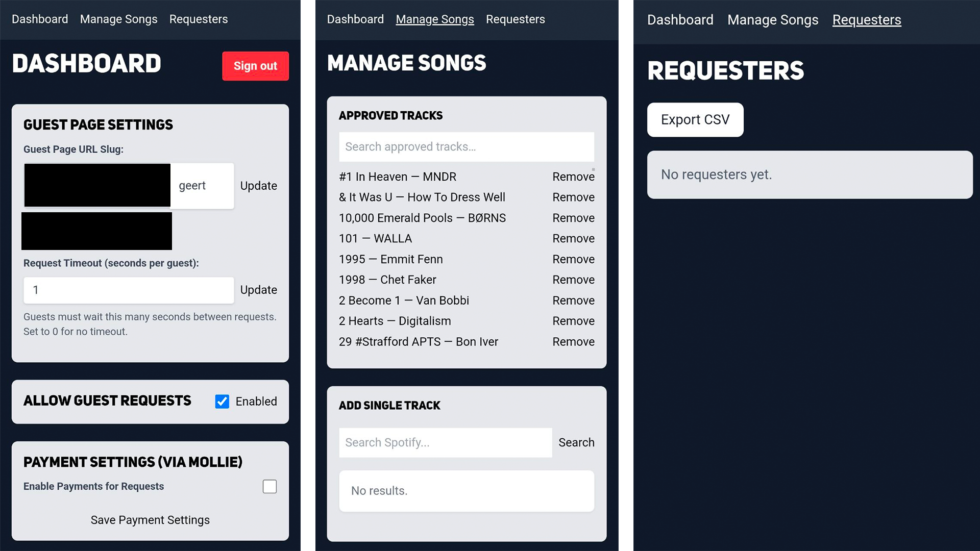Remove 10,000 Emerald Pools — BØRNS
Viewport: 980px width, 551px height.
[x=573, y=218]
